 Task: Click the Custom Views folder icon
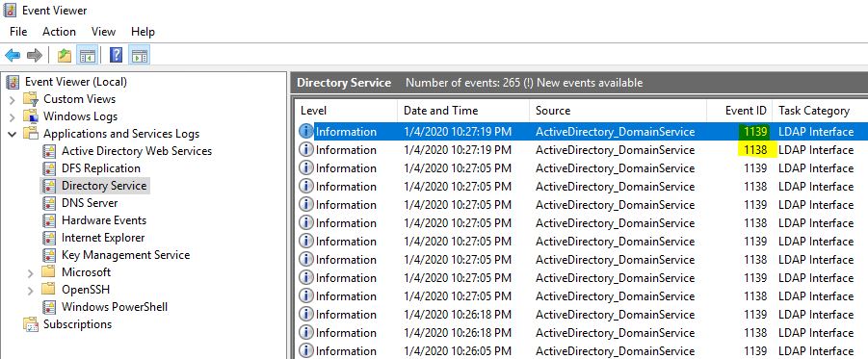click(30, 99)
